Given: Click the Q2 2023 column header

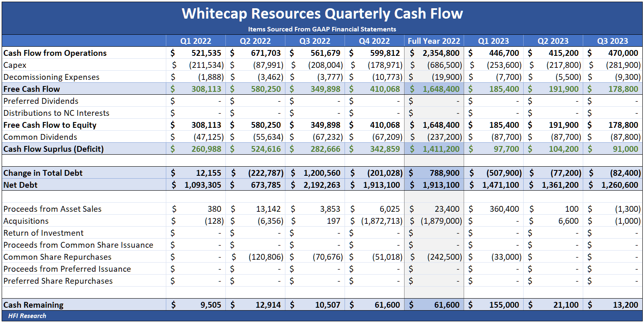Looking at the screenshot, I should coord(553,41).
